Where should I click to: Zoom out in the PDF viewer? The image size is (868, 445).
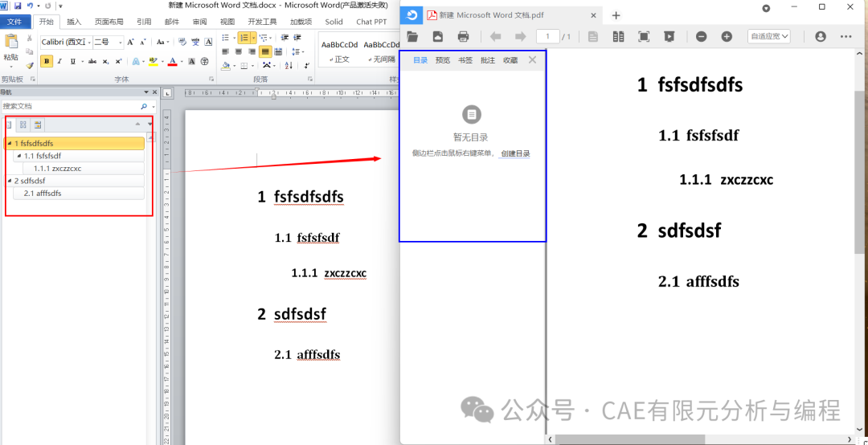coord(702,36)
